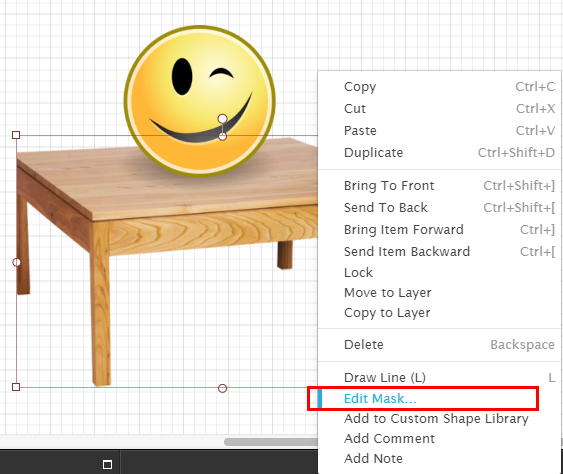Image resolution: width=563 pixels, height=474 pixels.
Task: Select Lock in the context menu
Action: 439,273
